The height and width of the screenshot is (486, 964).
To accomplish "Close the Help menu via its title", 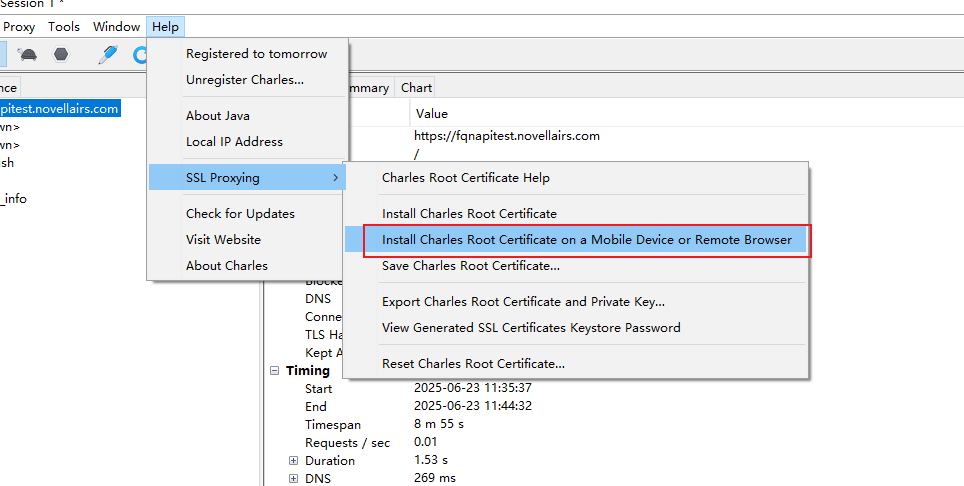I will pyautogui.click(x=165, y=27).
